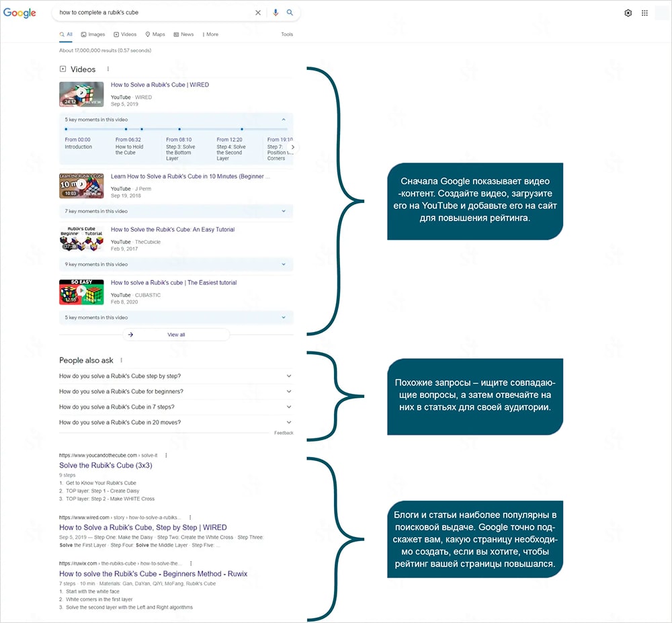Open How to Solve a Rubik's Cube | WIRED link
Image resolution: width=672 pixels, height=623 pixels.
(x=160, y=85)
